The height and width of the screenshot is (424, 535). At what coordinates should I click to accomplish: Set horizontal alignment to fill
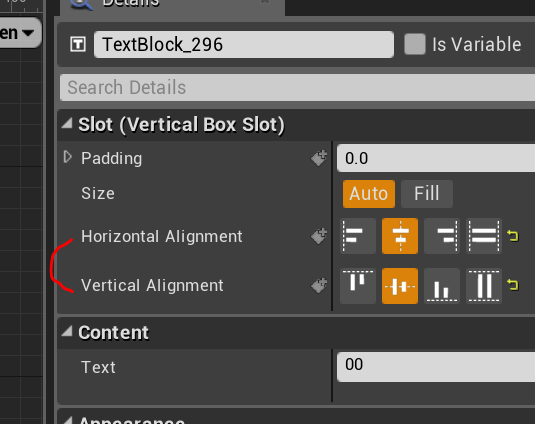[484, 236]
